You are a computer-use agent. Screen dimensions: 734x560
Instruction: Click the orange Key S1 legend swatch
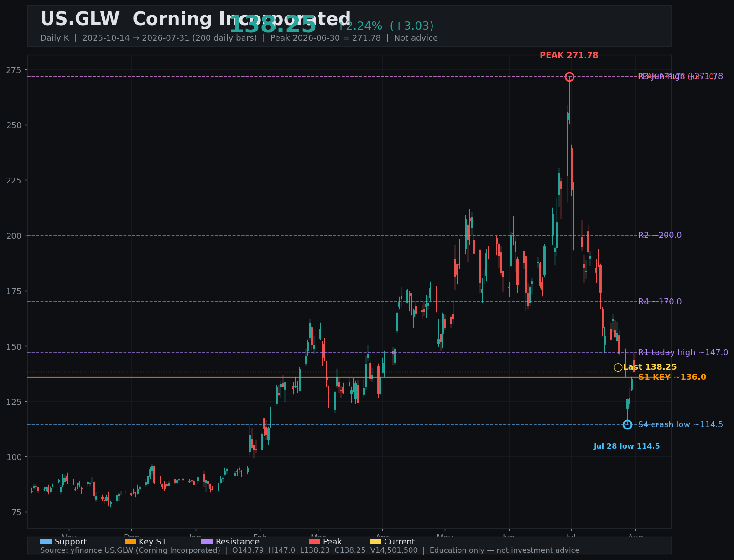130,542
